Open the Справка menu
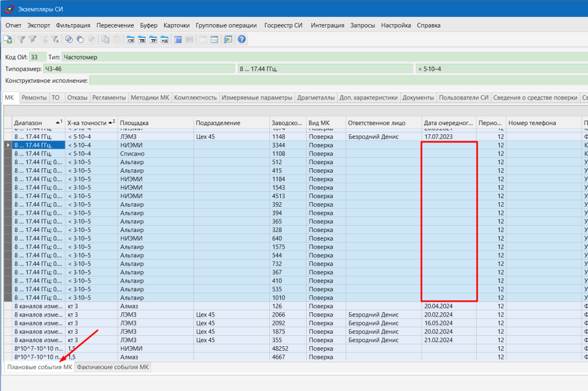 (x=428, y=25)
